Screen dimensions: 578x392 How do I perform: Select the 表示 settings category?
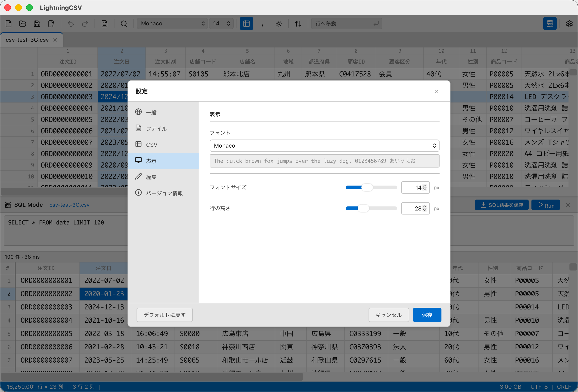click(163, 161)
